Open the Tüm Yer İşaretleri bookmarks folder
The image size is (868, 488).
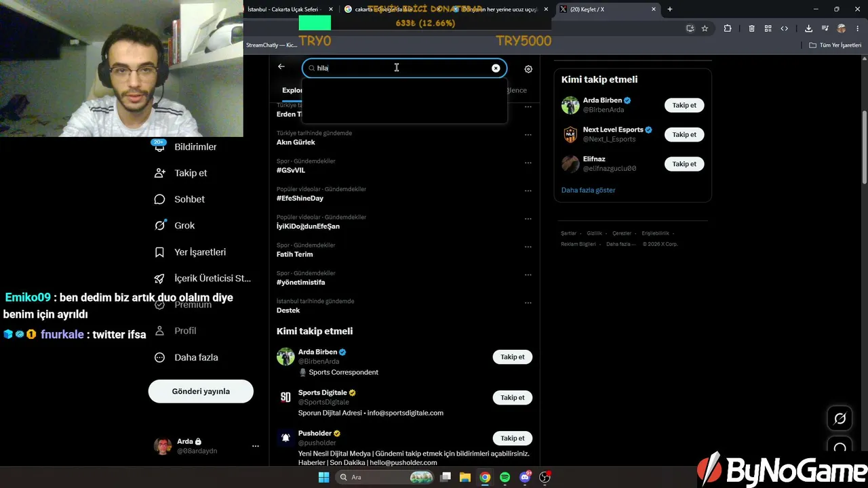(x=835, y=45)
